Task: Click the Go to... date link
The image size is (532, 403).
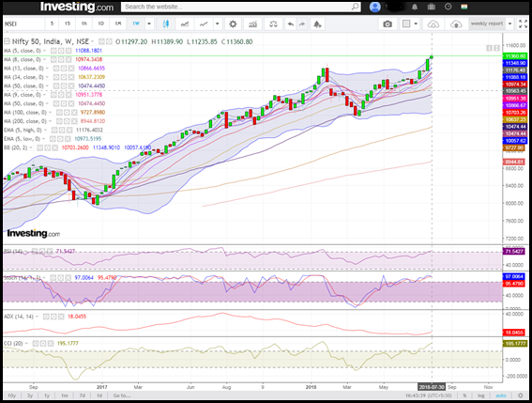Action: coord(122,395)
